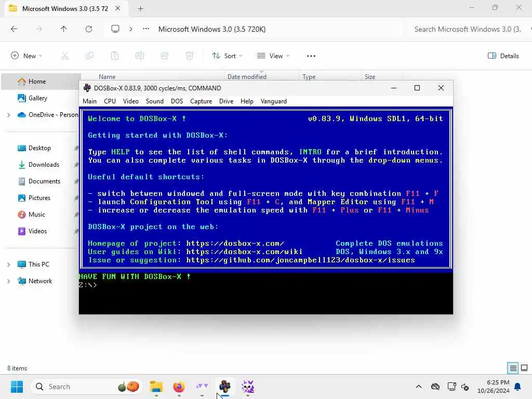Open the Sort dropdown
The width and height of the screenshot is (532, 399).
(x=227, y=56)
